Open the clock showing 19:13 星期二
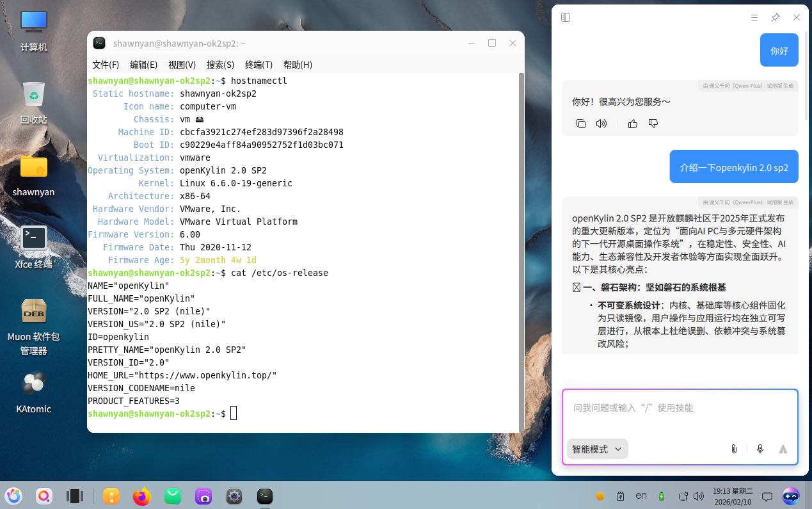The width and height of the screenshot is (812, 509). 733,496
